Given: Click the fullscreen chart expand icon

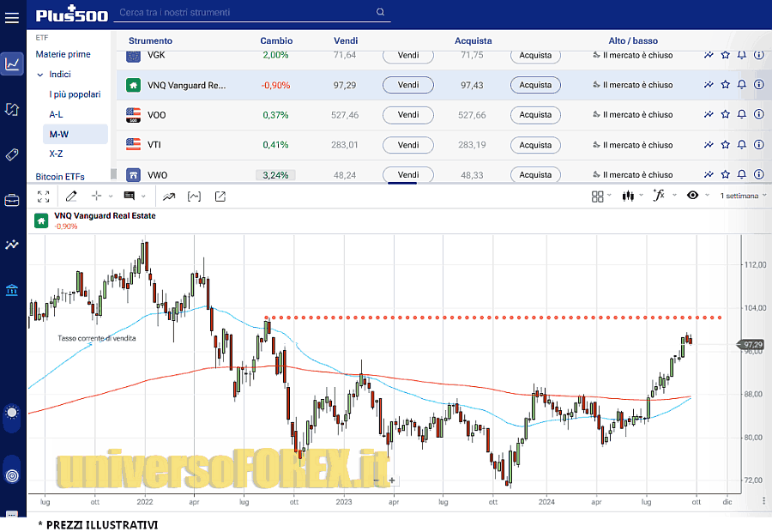Looking at the screenshot, I should pyautogui.click(x=43, y=196).
